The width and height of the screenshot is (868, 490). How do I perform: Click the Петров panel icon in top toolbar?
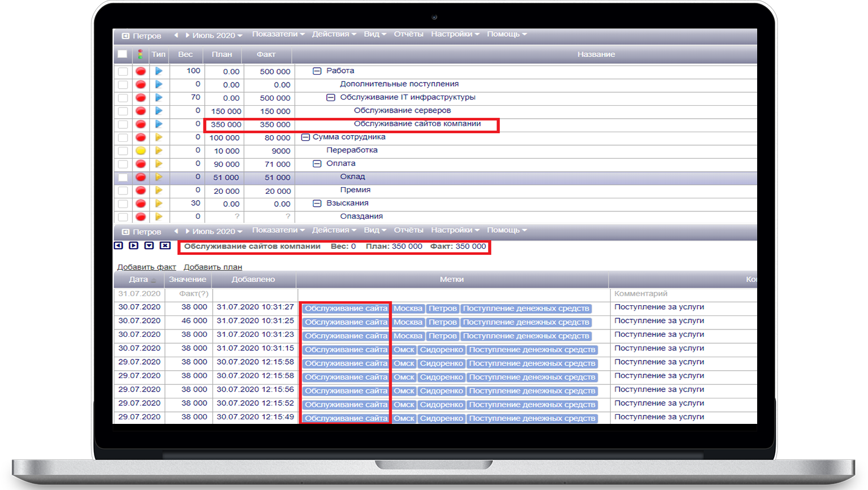[x=126, y=36]
